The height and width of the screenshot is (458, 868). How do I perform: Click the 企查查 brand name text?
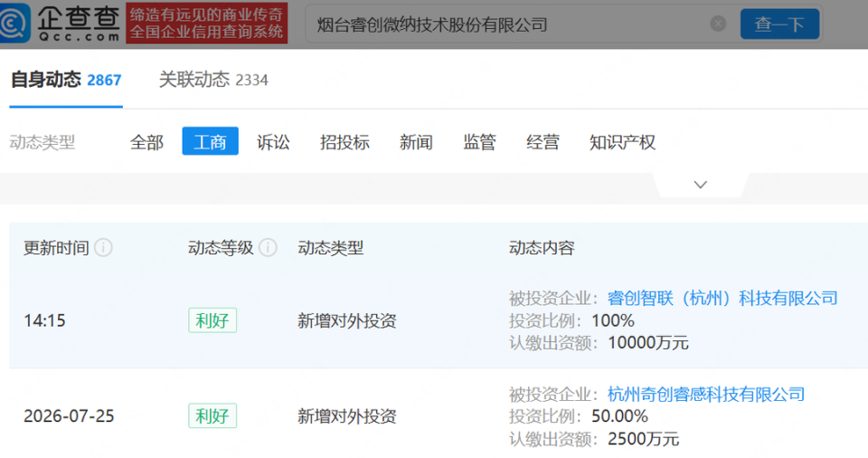coord(78,18)
